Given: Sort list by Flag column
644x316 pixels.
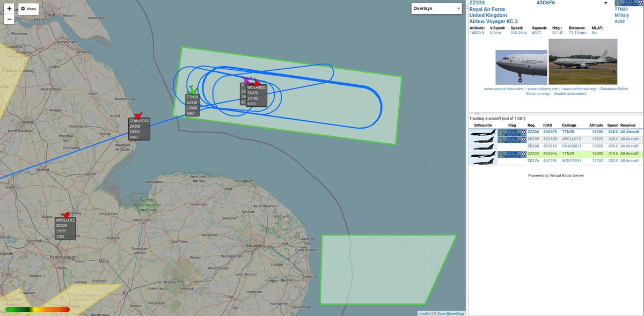Looking at the screenshot, I should [x=511, y=125].
